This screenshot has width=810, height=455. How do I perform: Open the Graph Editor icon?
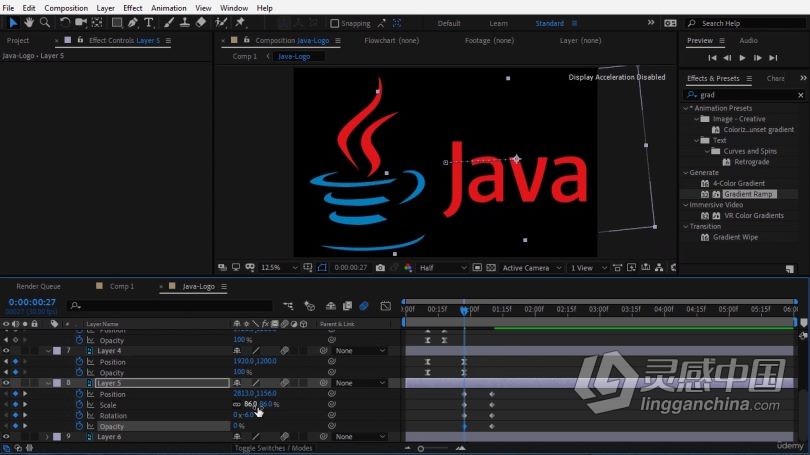(x=385, y=306)
